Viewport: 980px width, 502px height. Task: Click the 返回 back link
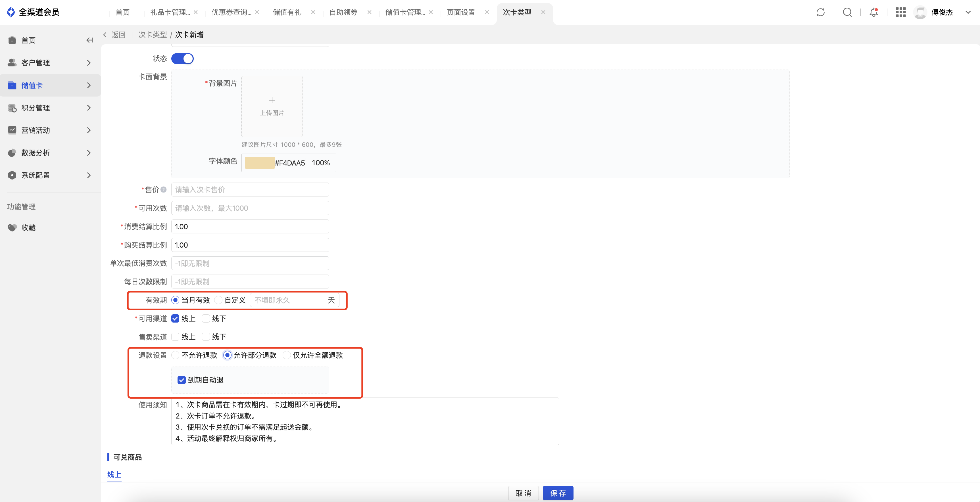coord(114,35)
